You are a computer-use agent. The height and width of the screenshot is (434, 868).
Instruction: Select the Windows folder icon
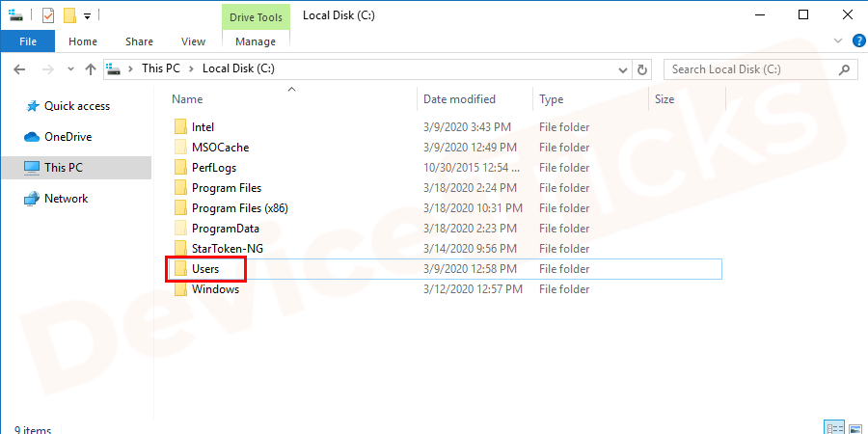(180, 289)
